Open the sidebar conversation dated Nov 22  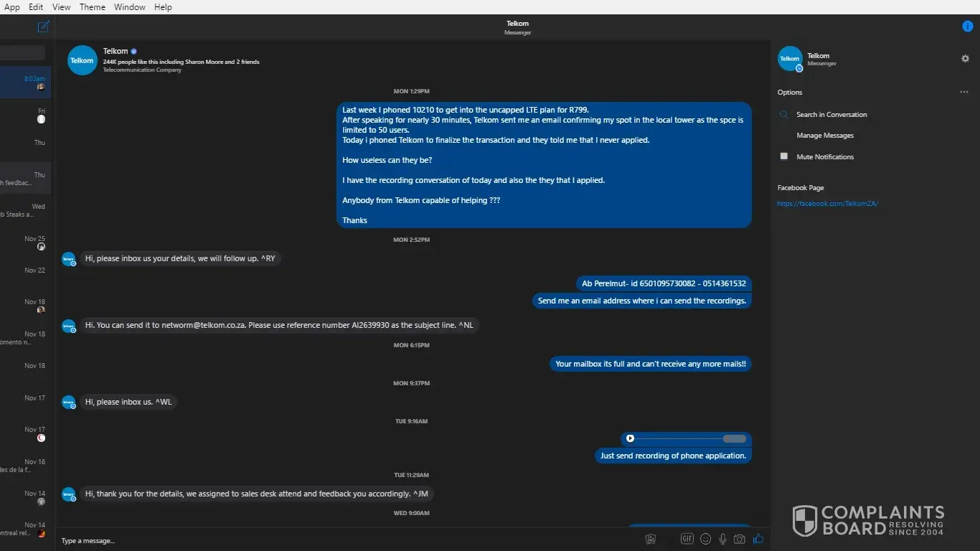point(25,274)
